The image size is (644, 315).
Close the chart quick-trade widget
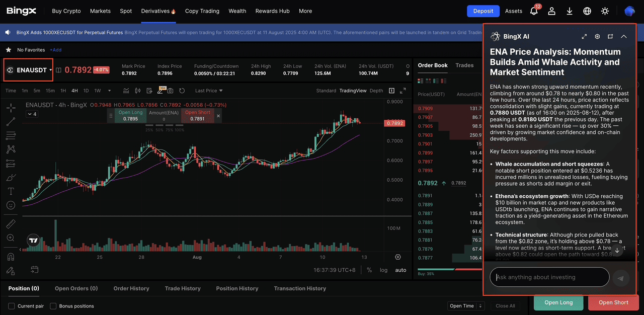pos(218,116)
